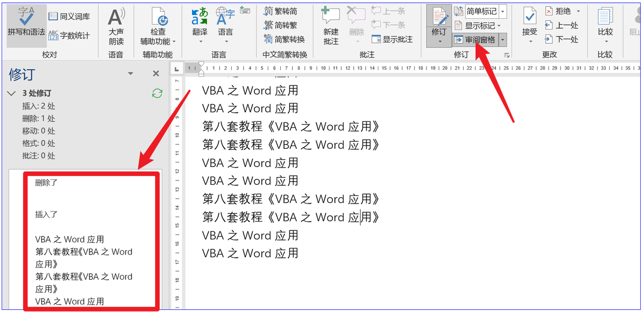Click the 字数统计 word count icon
This screenshot has height=312, width=644.
point(69,35)
